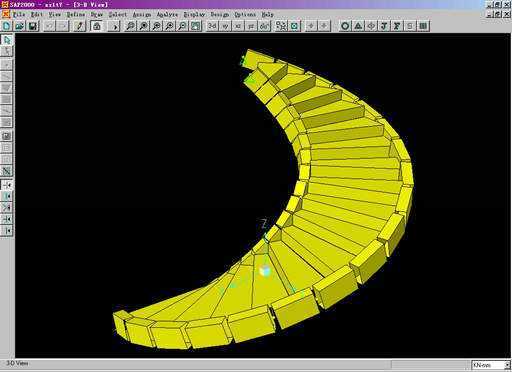Screen dimensions: 512x372
Task: Click the New Model toolbar icon
Action: pos(6,26)
